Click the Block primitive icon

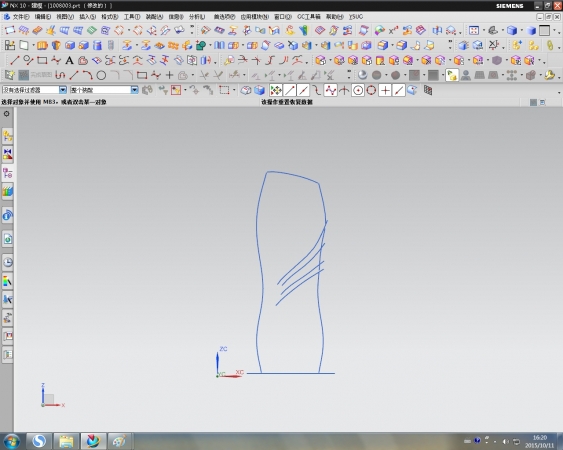pyautogui.click(x=70, y=45)
